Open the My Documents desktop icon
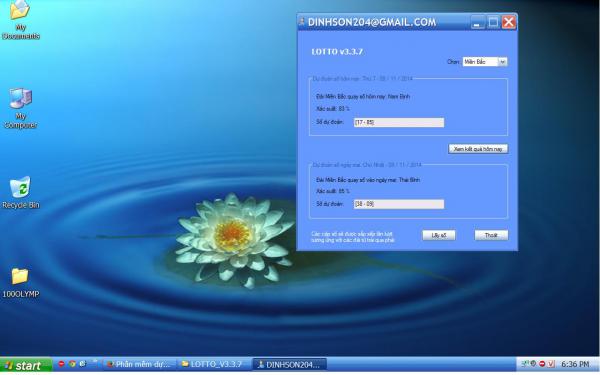The image size is (600, 375). [21, 19]
